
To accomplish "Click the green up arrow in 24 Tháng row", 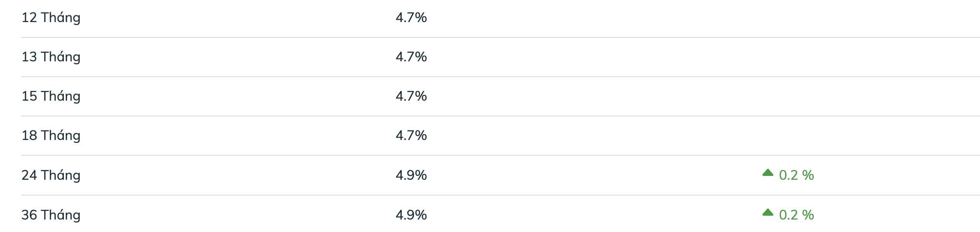I will 767,173.
